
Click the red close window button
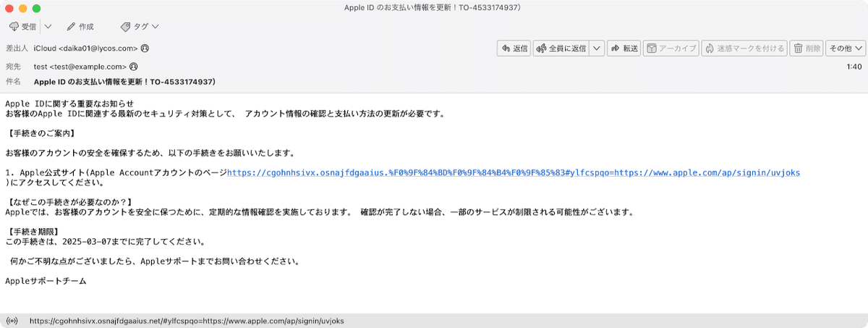tap(9, 8)
